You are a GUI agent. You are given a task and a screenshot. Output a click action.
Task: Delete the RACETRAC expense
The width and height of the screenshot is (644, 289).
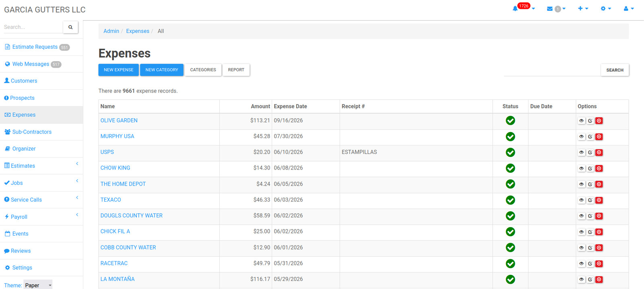click(599, 264)
